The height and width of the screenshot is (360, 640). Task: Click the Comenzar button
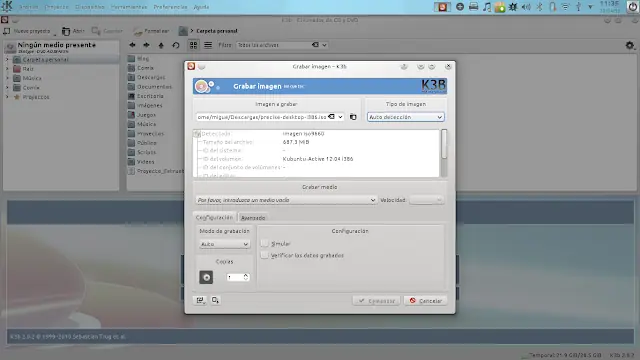click(376, 301)
